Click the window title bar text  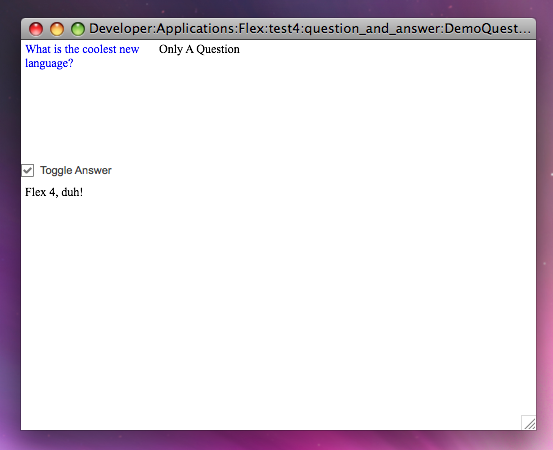(x=310, y=29)
